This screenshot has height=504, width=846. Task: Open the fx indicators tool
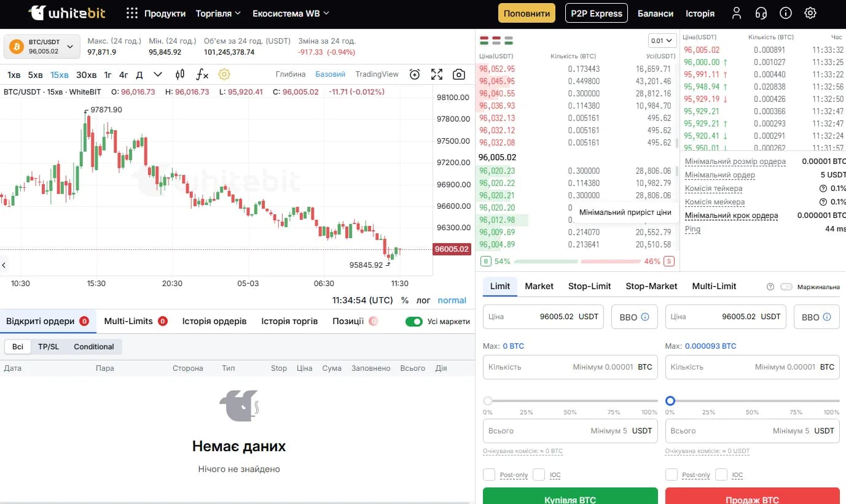pos(202,74)
